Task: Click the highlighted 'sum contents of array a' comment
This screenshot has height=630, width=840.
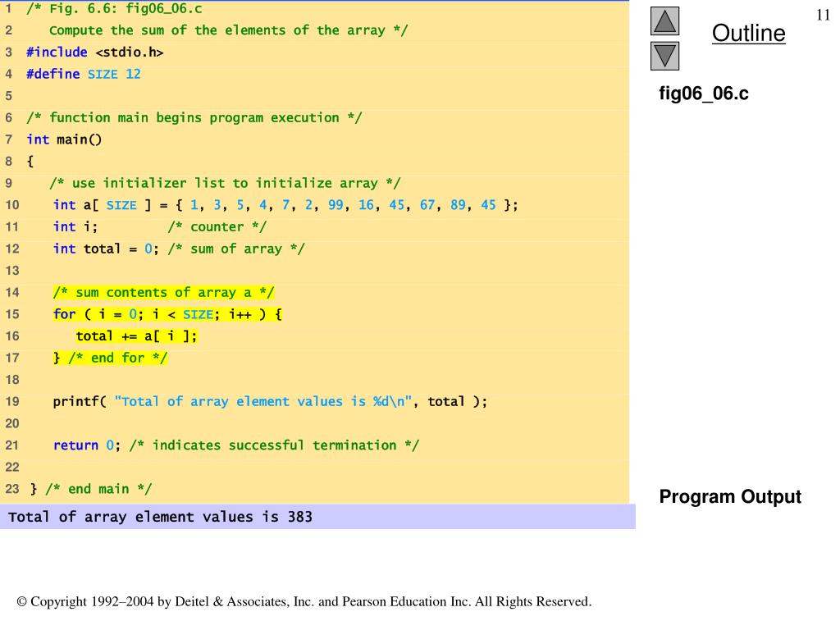Action: pyautogui.click(x=163, y=293)
